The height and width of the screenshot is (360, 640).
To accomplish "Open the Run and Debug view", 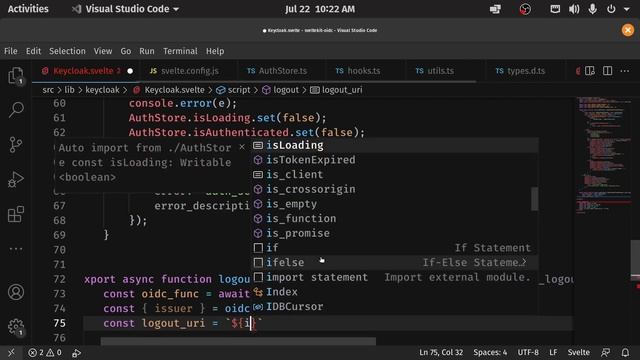I will coord(16,180).
